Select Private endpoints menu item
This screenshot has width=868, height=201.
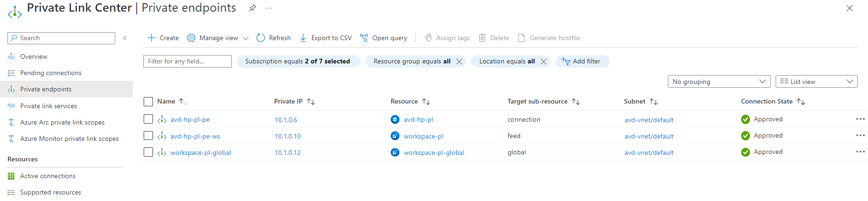(66, 89)
